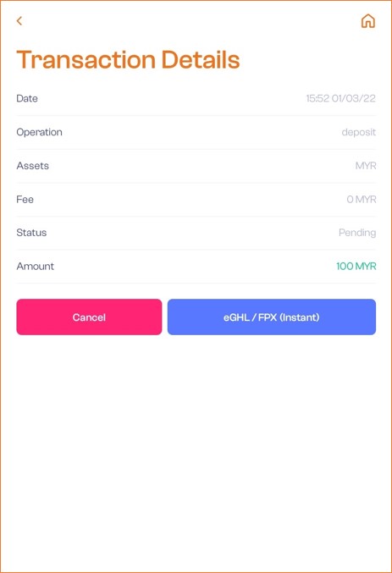Select the 0 MYR fee value
Screen dimensions: 392x573
[362, 199]
